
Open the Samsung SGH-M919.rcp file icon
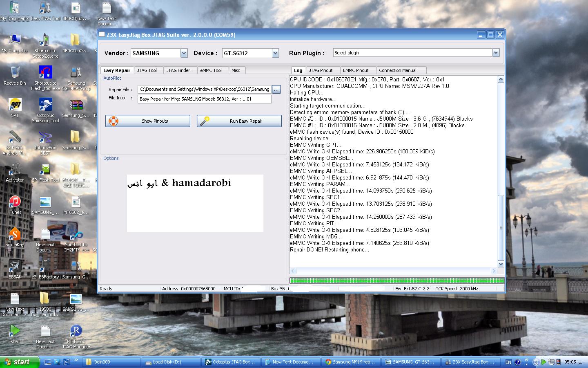76,78
